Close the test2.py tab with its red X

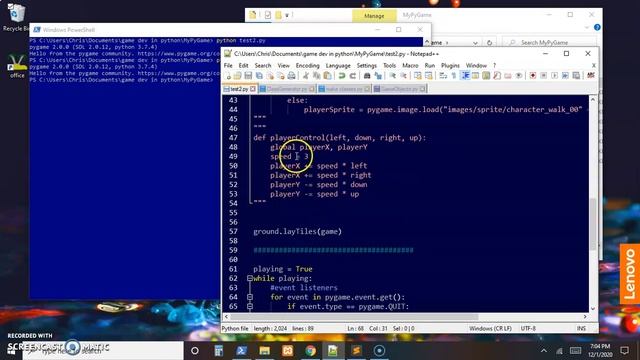(x=253, y=89)
